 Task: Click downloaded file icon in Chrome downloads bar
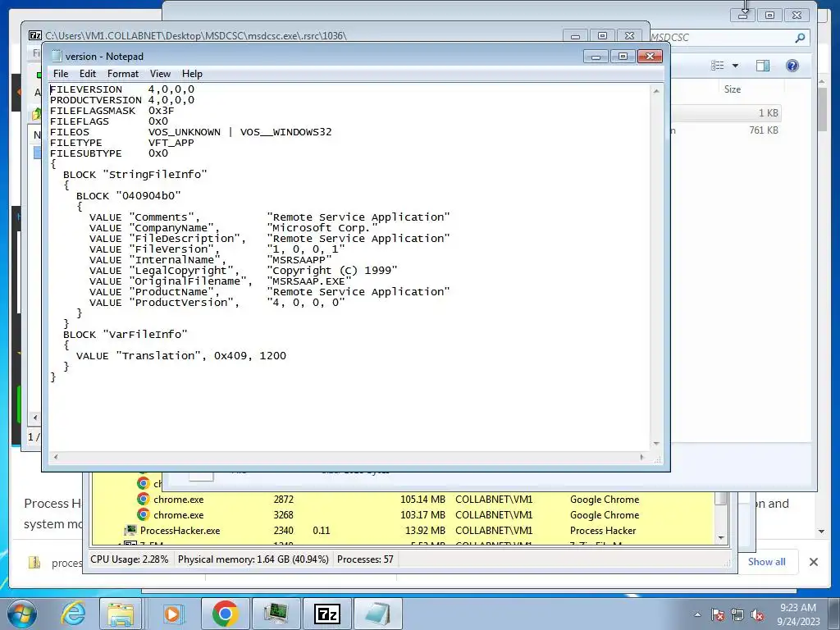click(34, 563)
